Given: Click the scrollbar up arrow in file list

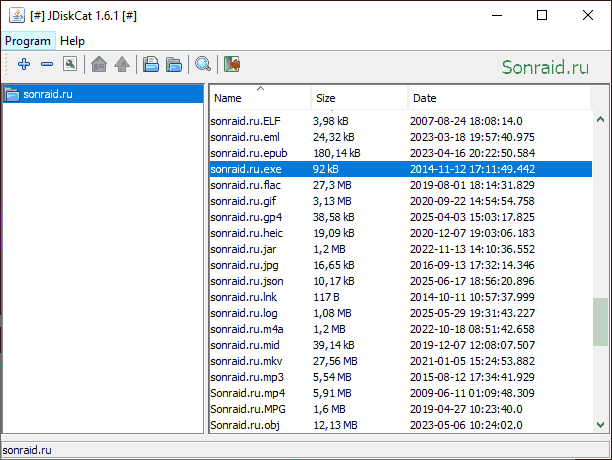Looking at the screenshot, I should point(600,119).
